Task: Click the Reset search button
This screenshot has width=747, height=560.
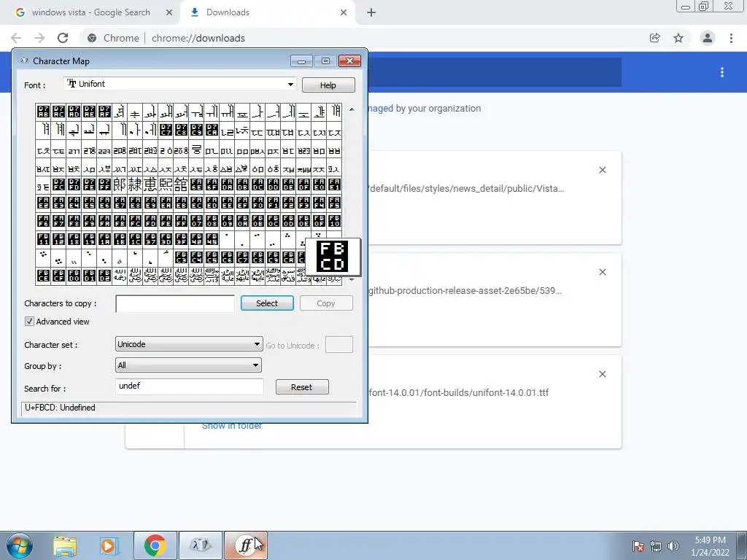Action: (x=302, y=387)
